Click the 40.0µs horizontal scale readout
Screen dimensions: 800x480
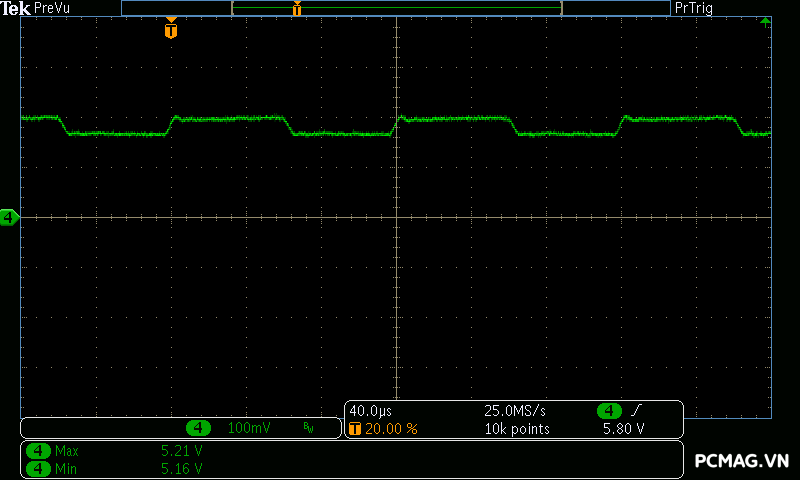pyautogui.click(x=370, y=411)
